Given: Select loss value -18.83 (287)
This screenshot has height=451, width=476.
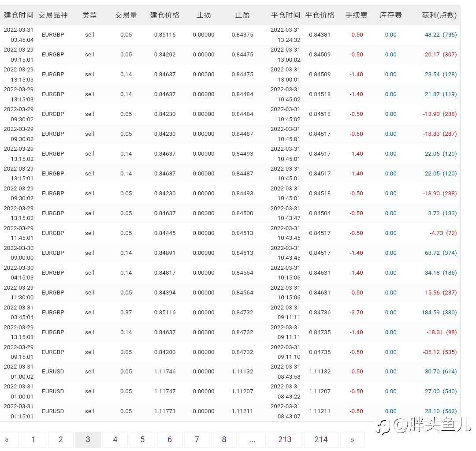Looking at the screenshot, I should click(440, 134).
